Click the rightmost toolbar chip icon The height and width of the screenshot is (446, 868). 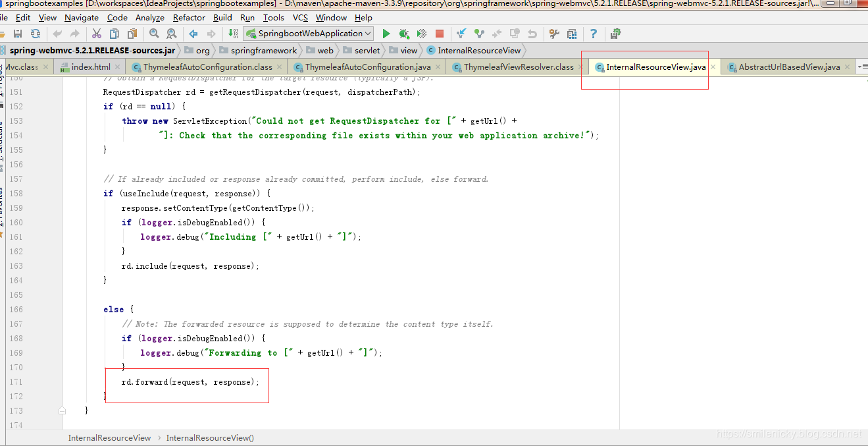616,34
